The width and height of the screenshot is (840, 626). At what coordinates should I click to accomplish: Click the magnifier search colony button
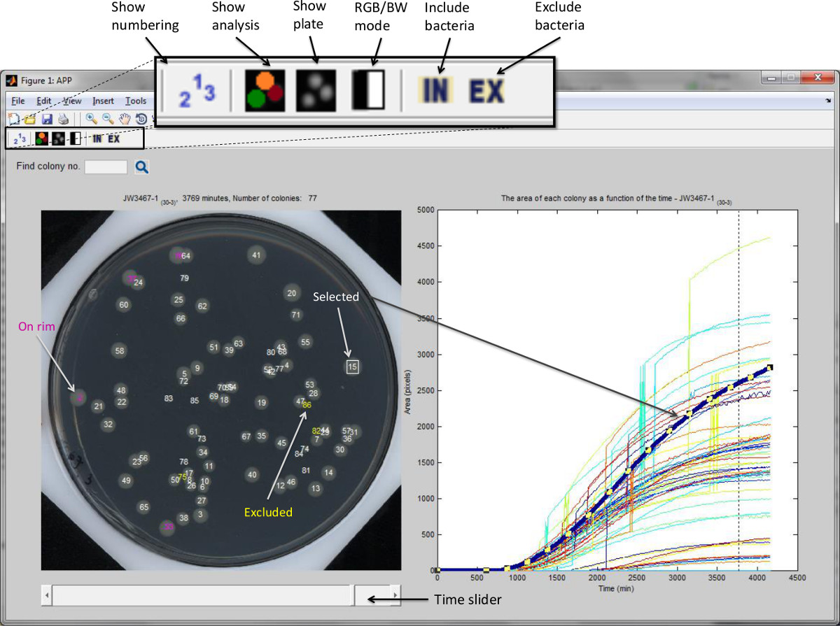click(x=142, y=167)
